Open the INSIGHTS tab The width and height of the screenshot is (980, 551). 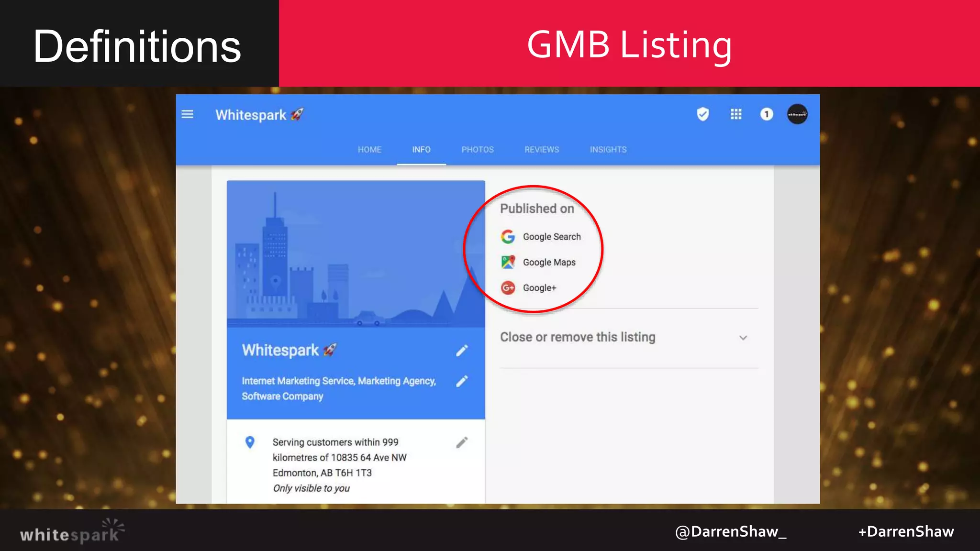608,150
